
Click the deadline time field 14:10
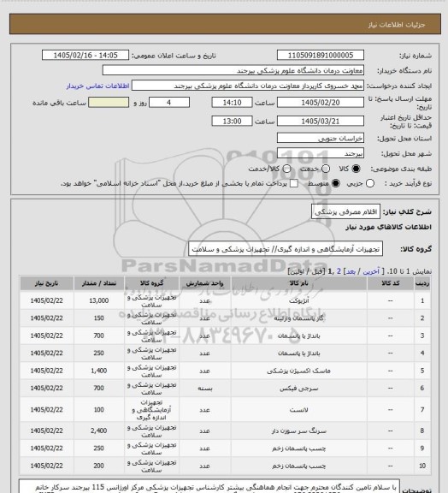click(233, 103)
